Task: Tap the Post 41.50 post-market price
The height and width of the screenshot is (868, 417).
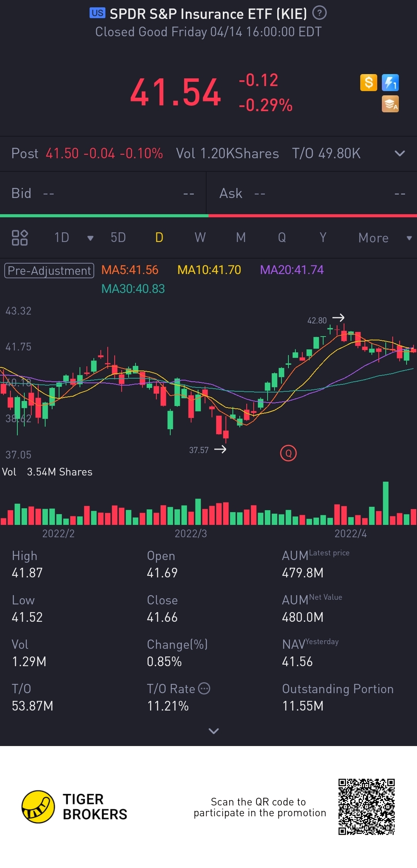Action: (62, 154)
